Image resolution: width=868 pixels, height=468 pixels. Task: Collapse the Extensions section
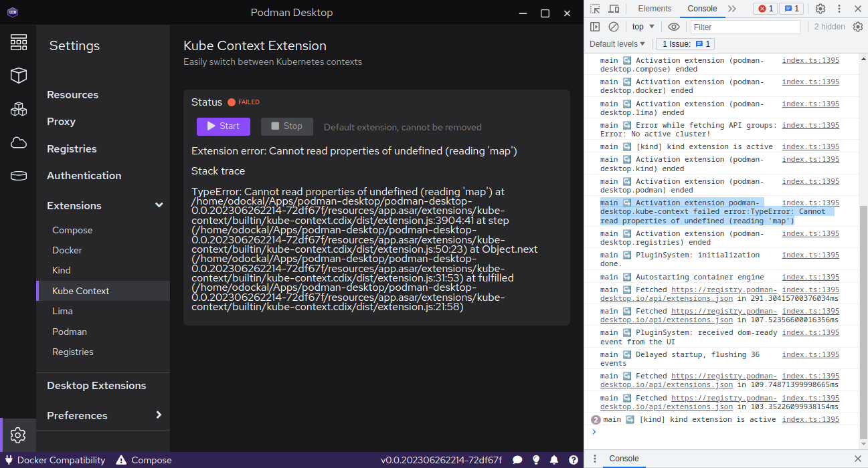tap(159, 205)
